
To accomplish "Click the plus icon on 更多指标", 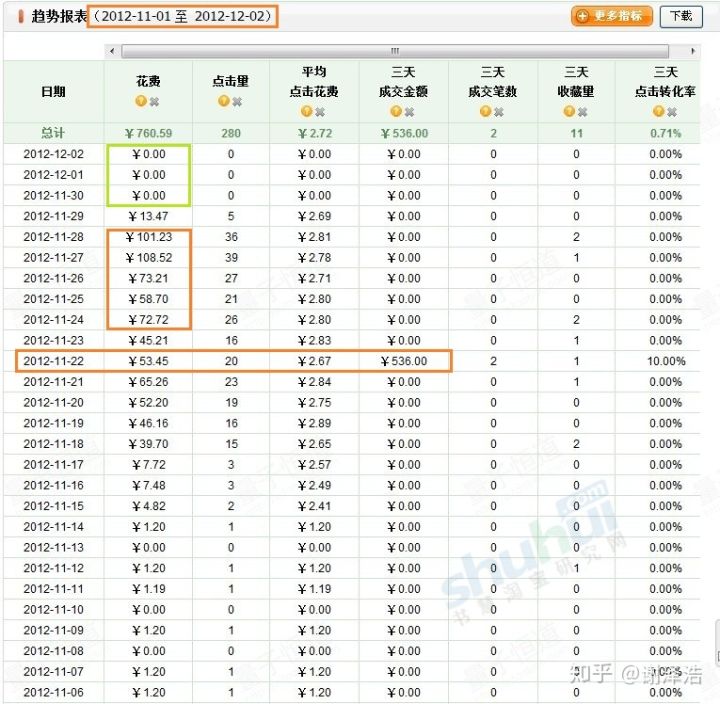I will (x=582, y=16).
